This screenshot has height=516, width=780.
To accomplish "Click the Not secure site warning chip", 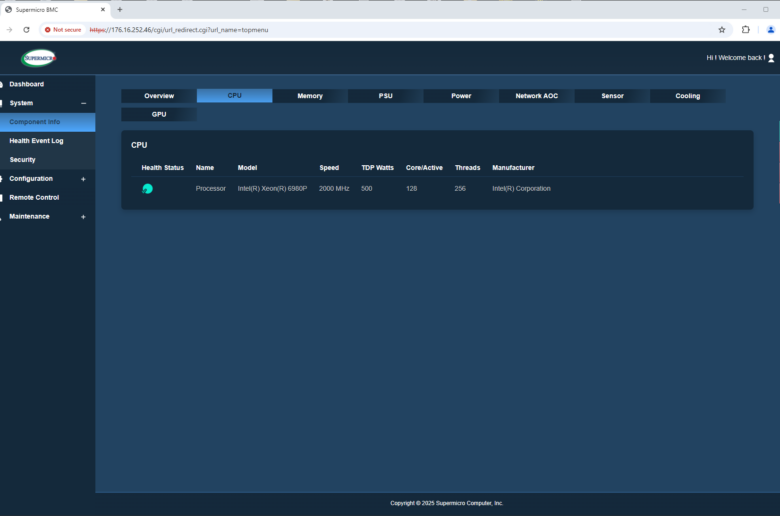I will (63, 30).
